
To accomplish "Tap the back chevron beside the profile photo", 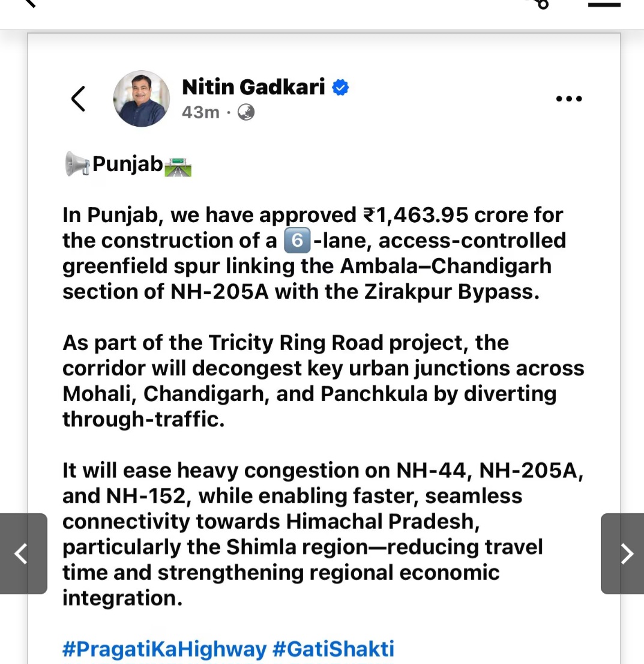I will click(78, 98).
